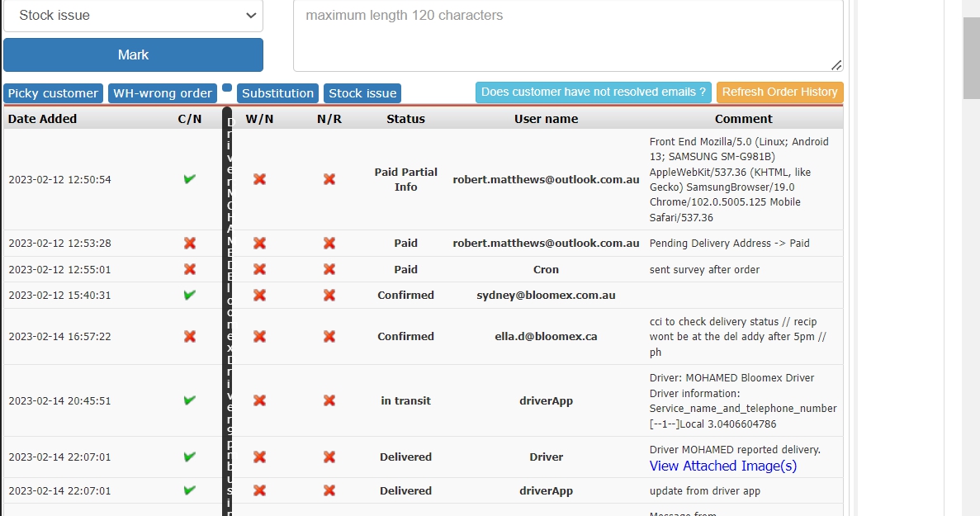Screen dimensions: 980x516
Task: Click N/R red cross in 'update from driver app' row
Action: tap(329, 490)
